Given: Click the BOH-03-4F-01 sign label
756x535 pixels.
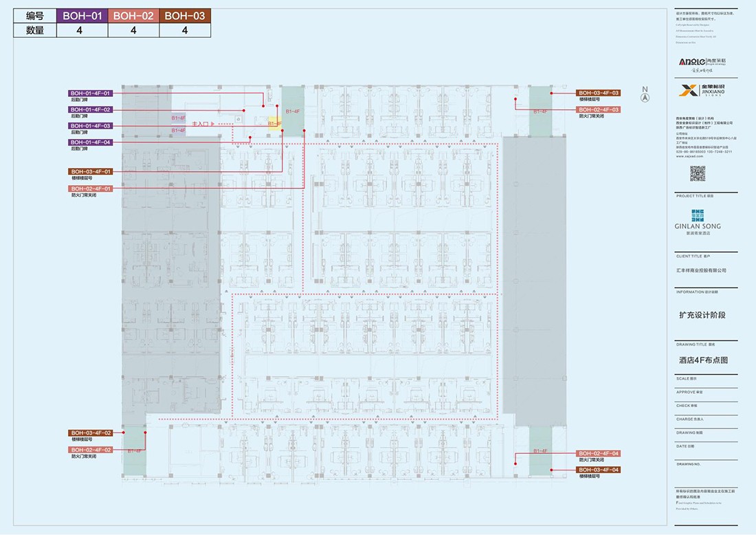Looking at the screenshot, I should coord(90,171).
